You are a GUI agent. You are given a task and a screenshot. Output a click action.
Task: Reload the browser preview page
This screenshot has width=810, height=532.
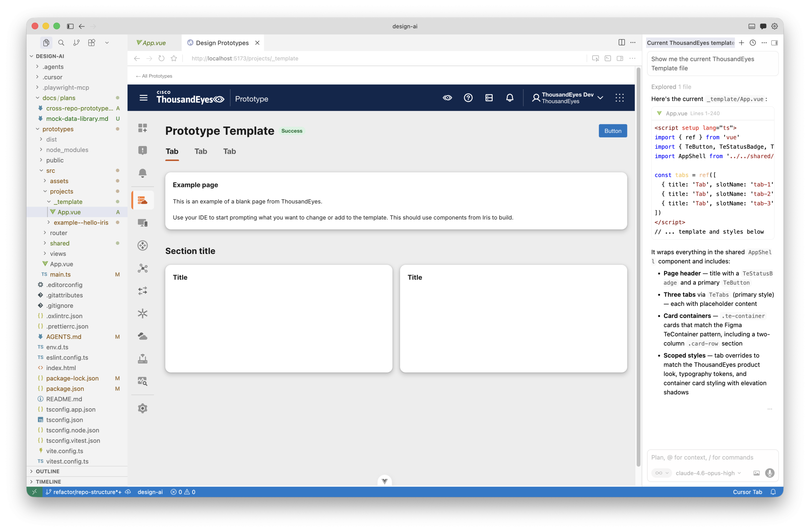(161, 58)
